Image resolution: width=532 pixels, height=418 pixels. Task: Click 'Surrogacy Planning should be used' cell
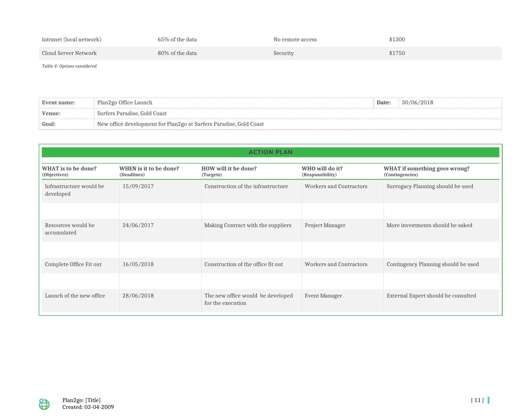coord(430,186)
